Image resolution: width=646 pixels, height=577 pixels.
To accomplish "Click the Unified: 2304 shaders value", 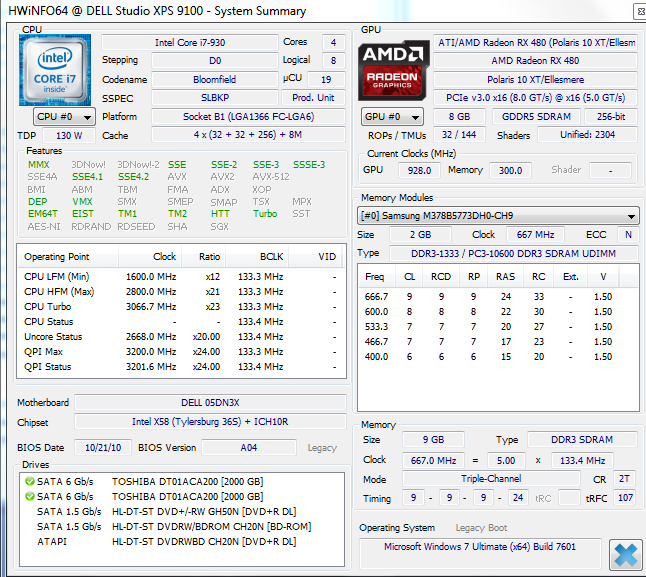I will 587,135.
